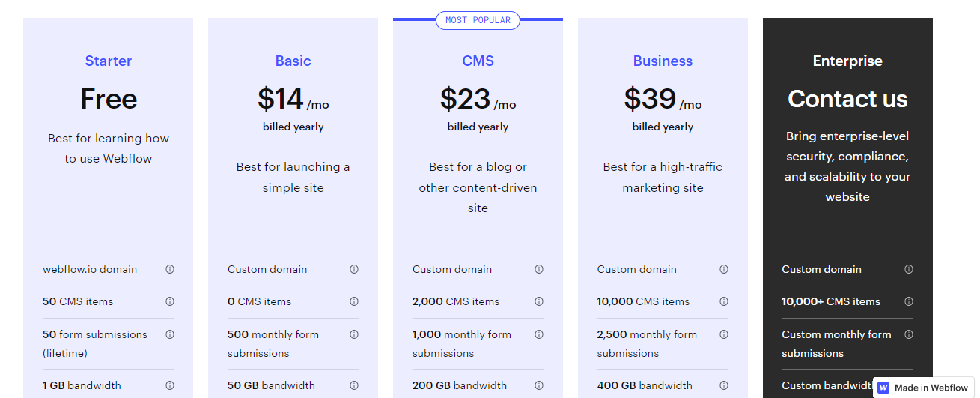Click info icon beside webflow.io domain

tap(170, 269)
